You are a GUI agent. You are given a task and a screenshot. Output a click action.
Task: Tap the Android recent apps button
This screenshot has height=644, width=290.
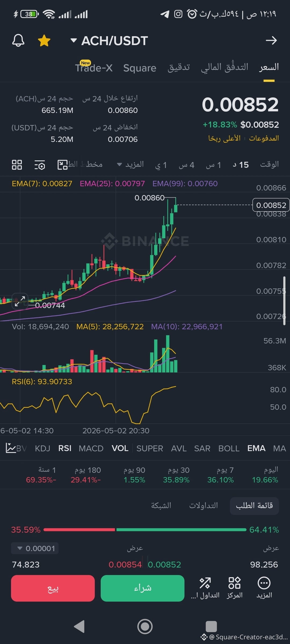[x=211, y=627]
